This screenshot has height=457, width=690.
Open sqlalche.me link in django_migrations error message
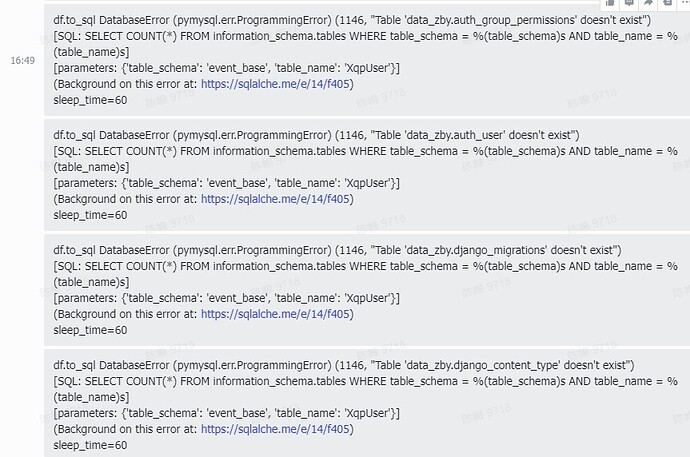(x=275, y=314)
